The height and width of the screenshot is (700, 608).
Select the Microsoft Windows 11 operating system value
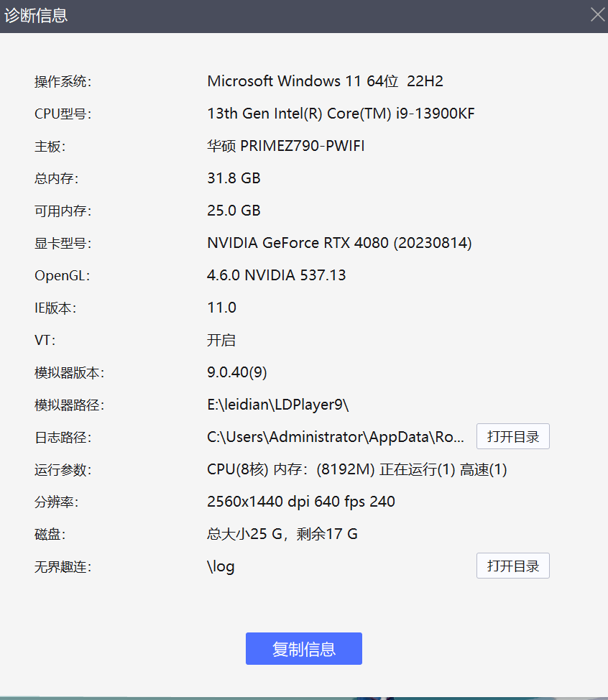click(325, 81)
